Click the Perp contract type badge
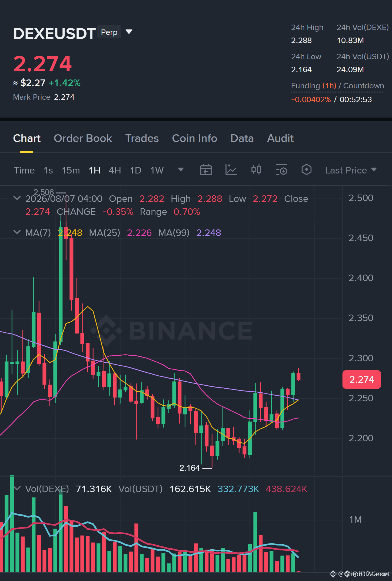Image resolution: width=392 pixels, height=581 pixels. (x=109, y=32)
